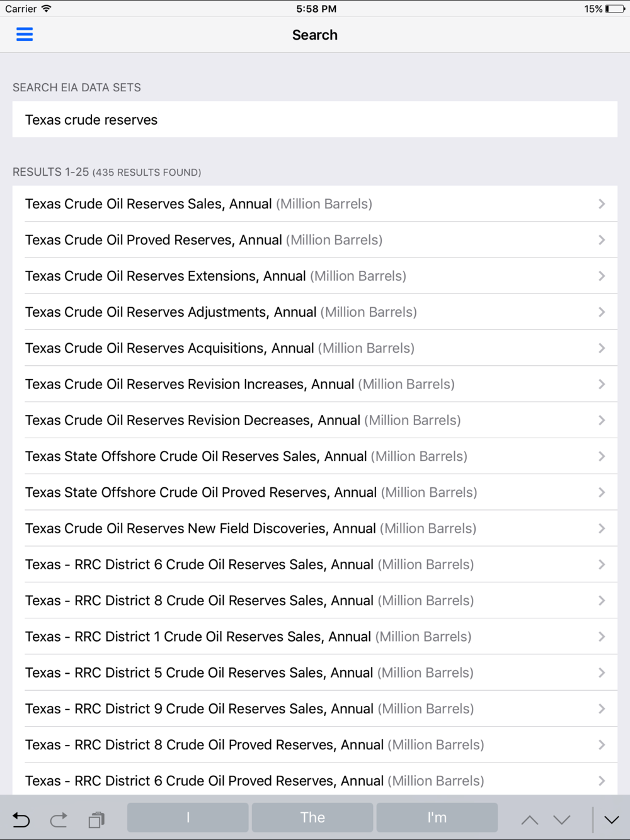Select the 'I'm' keyboard suggestion

pos(437,817)
